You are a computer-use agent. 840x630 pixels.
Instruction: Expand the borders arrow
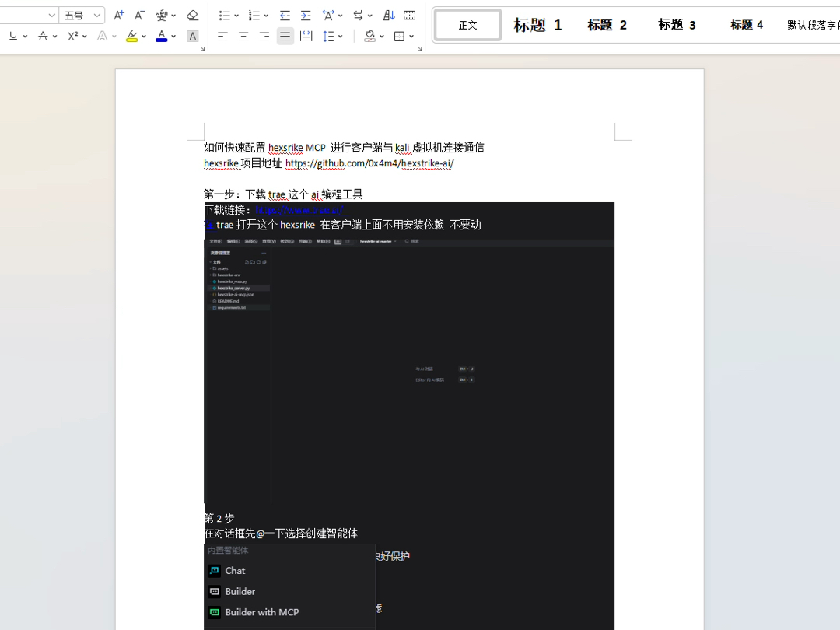pos(411,37)
